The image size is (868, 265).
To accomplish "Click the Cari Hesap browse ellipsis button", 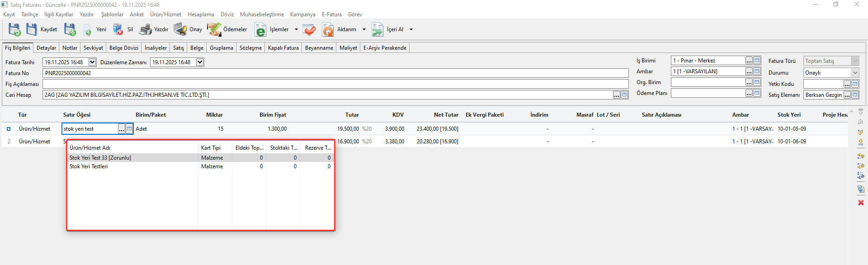I will (617, 95).
